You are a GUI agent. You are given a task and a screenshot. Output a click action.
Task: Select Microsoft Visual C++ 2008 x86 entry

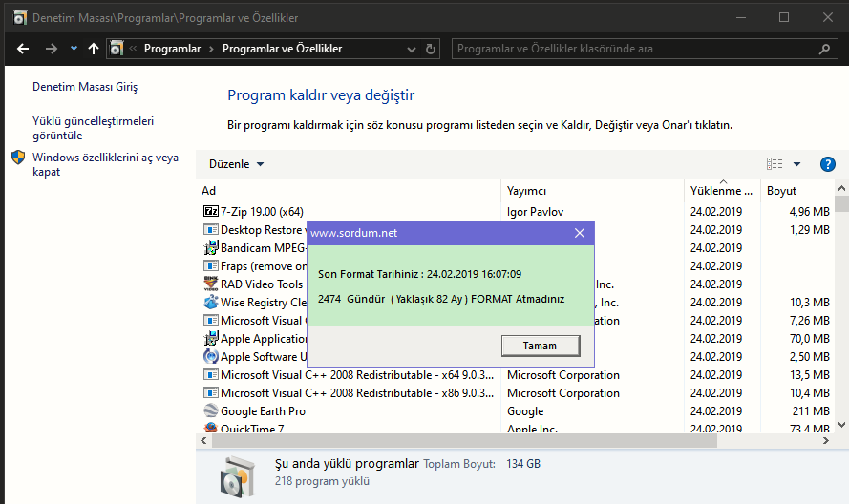pos(357,393)
